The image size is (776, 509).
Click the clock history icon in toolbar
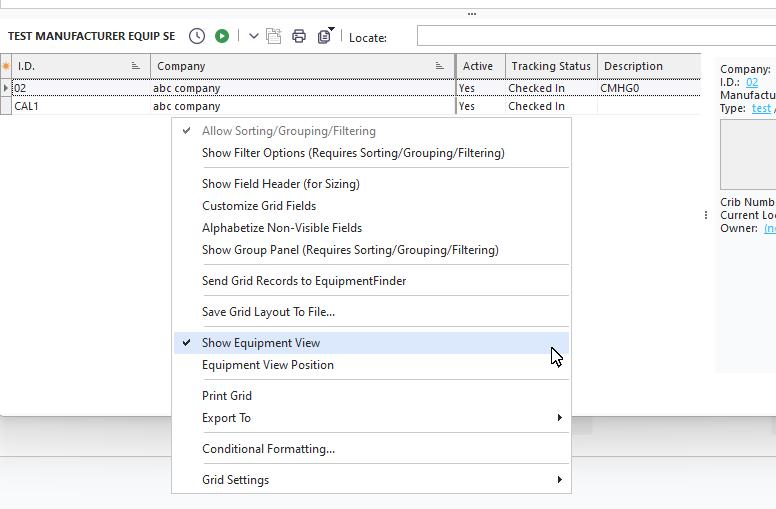click(x=197, y=36)
